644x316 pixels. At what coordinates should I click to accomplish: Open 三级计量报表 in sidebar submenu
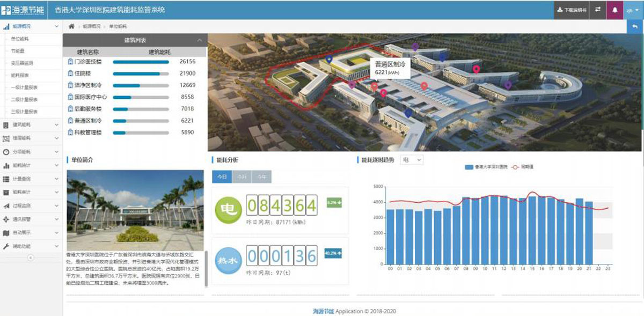(24, 112)
